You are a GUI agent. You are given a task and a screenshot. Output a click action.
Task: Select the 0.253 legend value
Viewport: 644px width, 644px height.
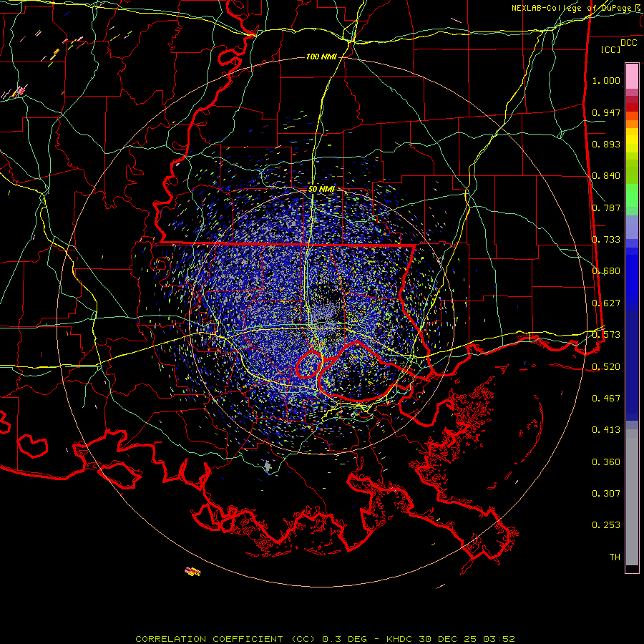(x=606, y=525)
